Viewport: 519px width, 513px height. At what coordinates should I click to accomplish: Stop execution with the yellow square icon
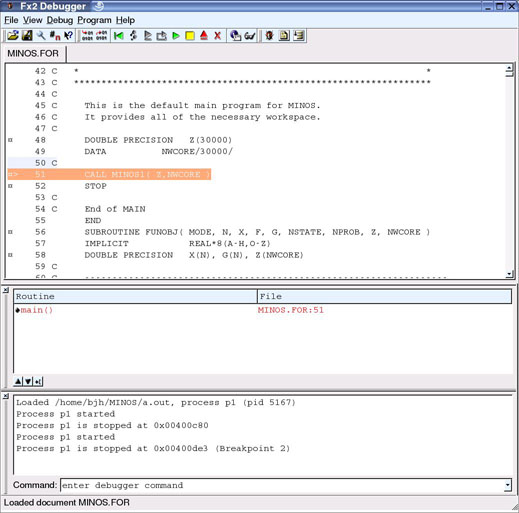pos(190,36)
